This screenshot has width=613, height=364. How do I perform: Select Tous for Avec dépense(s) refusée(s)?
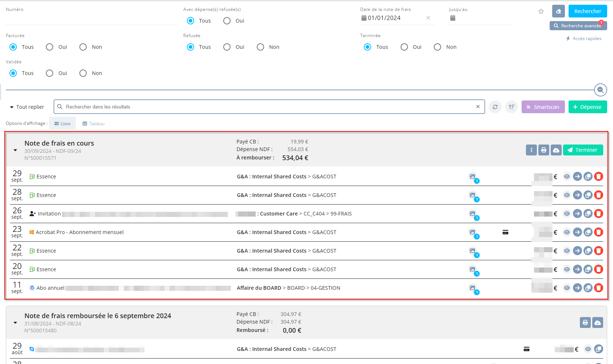pyautogui.click(x=190, y=21)
